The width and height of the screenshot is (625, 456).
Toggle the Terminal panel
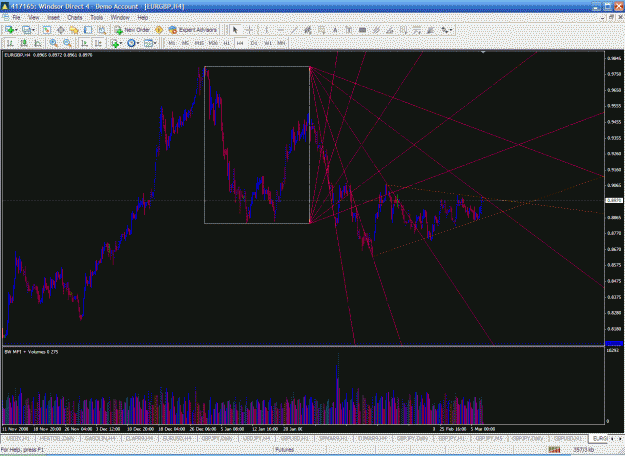click(88, 30)
